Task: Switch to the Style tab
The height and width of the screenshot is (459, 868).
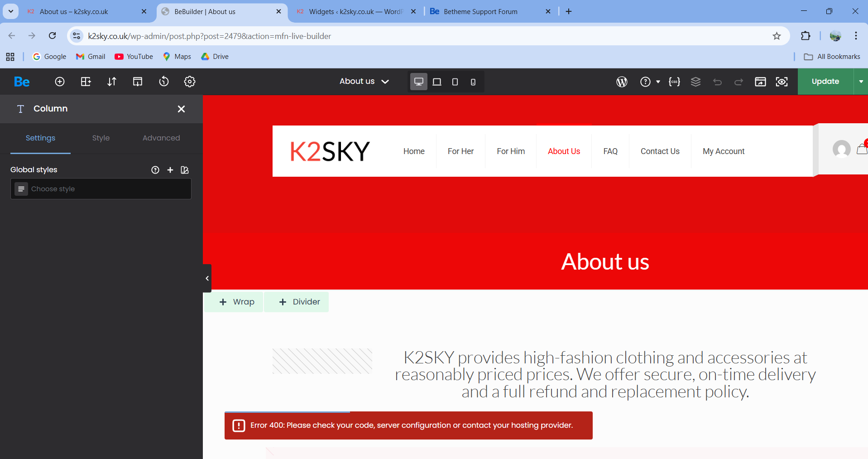Action: [101, 138]
